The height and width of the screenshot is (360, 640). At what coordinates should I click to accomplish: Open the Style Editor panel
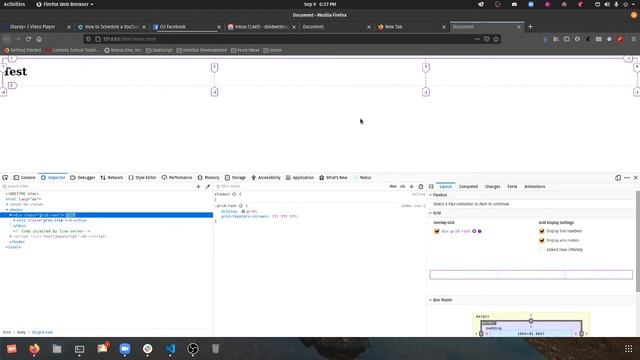tap(142, 178)
